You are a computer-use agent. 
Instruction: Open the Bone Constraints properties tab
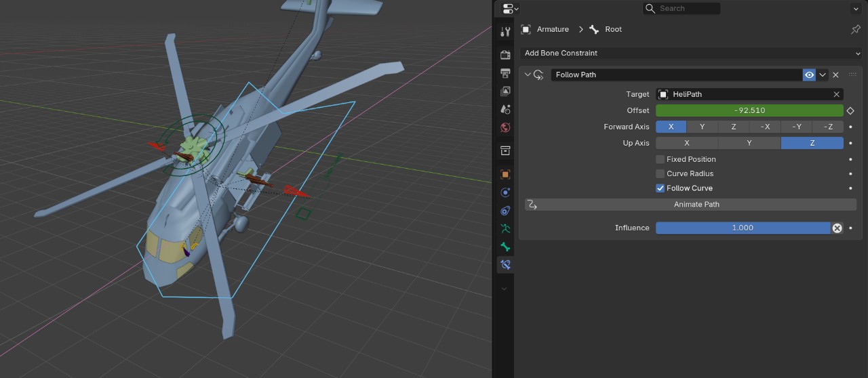(x=505, y=265)
